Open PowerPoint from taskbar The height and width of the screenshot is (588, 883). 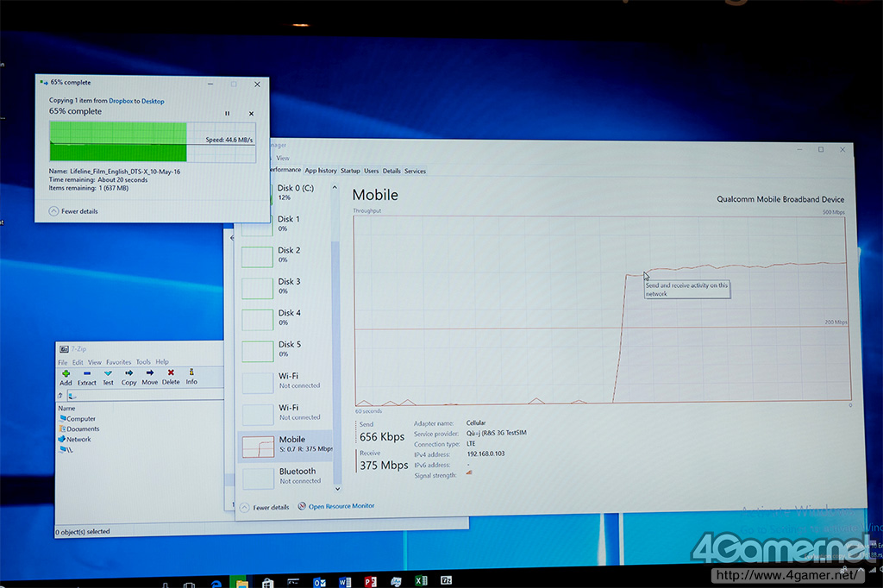pos(370,581)
